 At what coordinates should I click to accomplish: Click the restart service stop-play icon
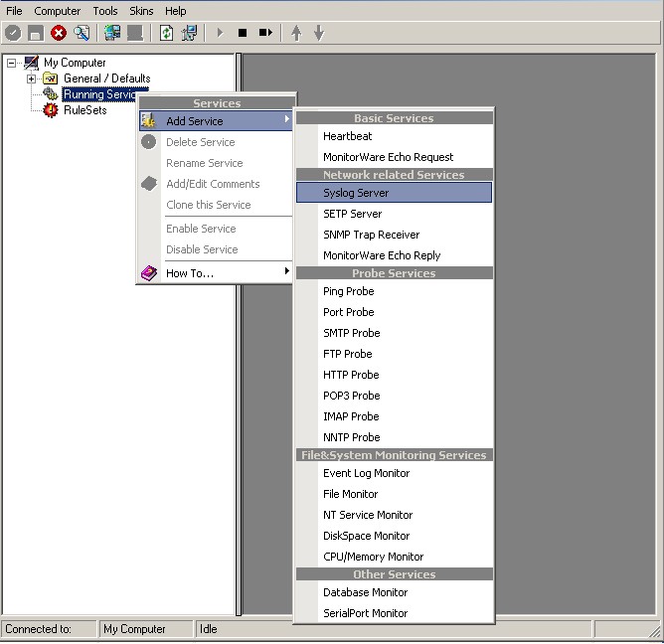[x=265, y=33]
